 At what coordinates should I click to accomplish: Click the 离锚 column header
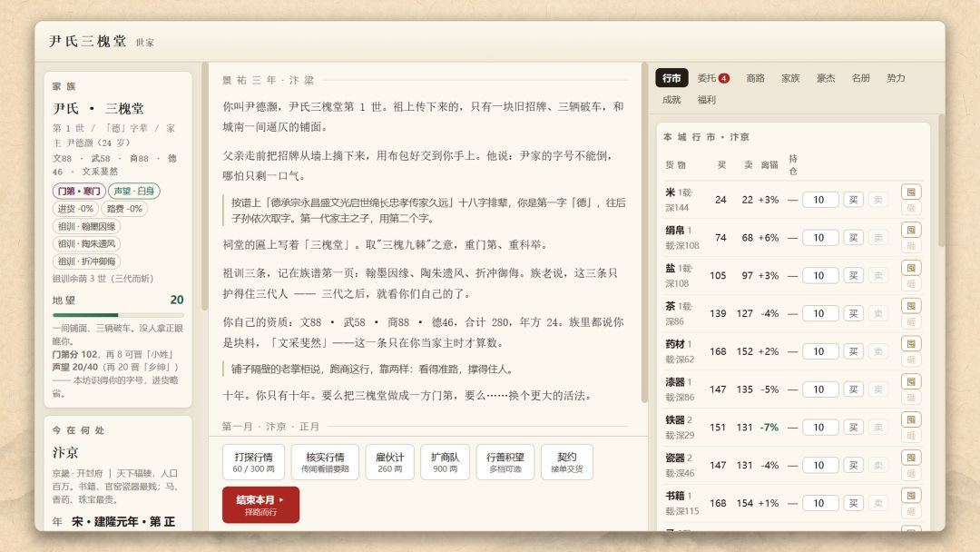tap(769, 165)
